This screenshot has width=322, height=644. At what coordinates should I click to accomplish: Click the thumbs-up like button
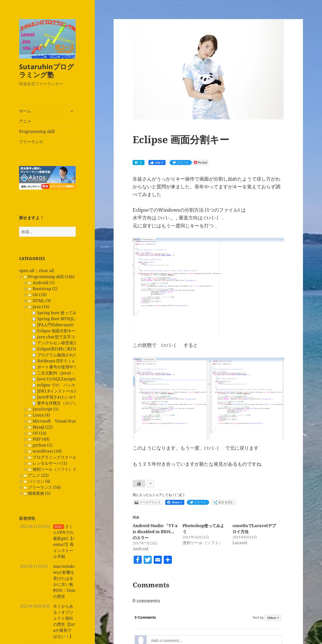coord(139,484)
